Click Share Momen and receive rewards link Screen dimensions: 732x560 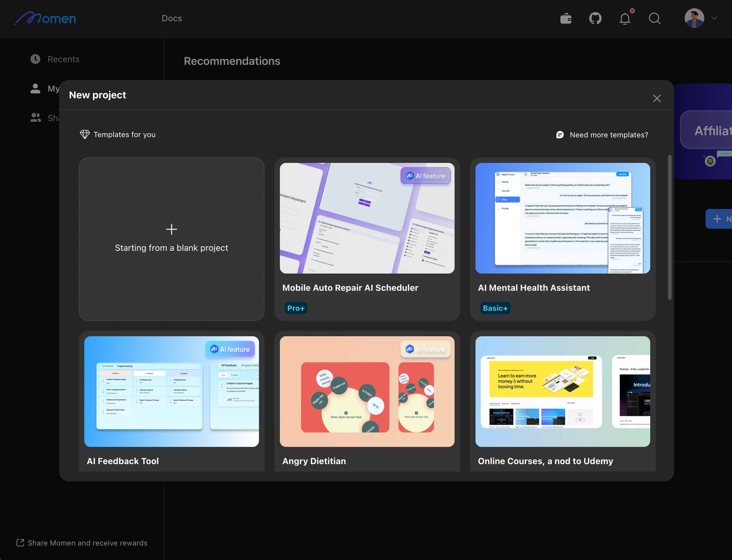click(87, 543)
